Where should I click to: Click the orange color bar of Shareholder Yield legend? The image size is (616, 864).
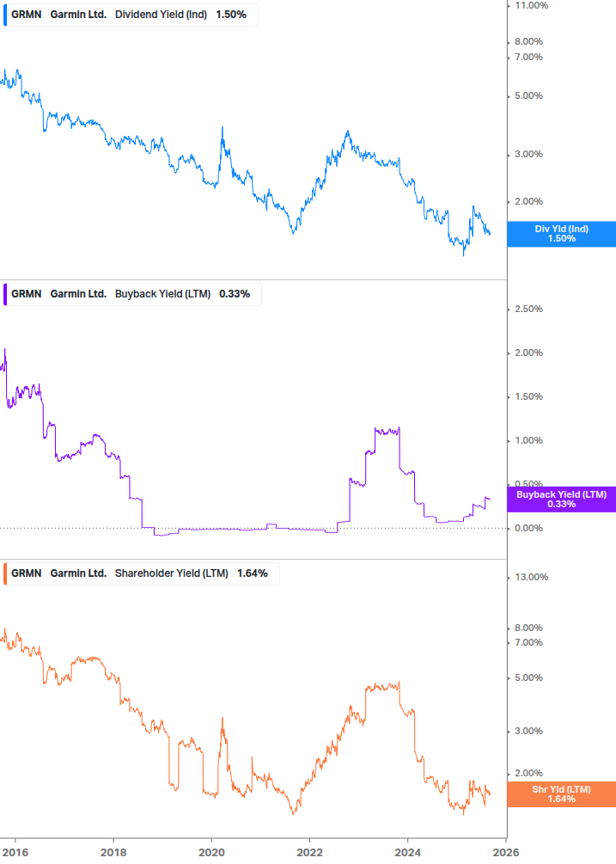pos(5,573)
